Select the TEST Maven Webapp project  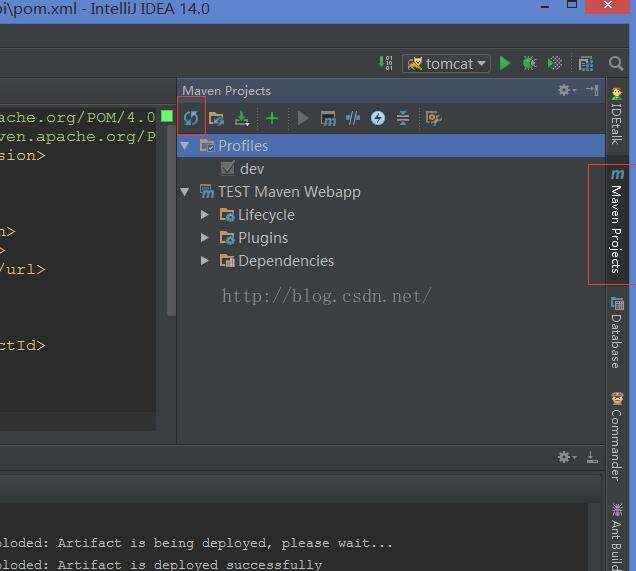point(288,192)
